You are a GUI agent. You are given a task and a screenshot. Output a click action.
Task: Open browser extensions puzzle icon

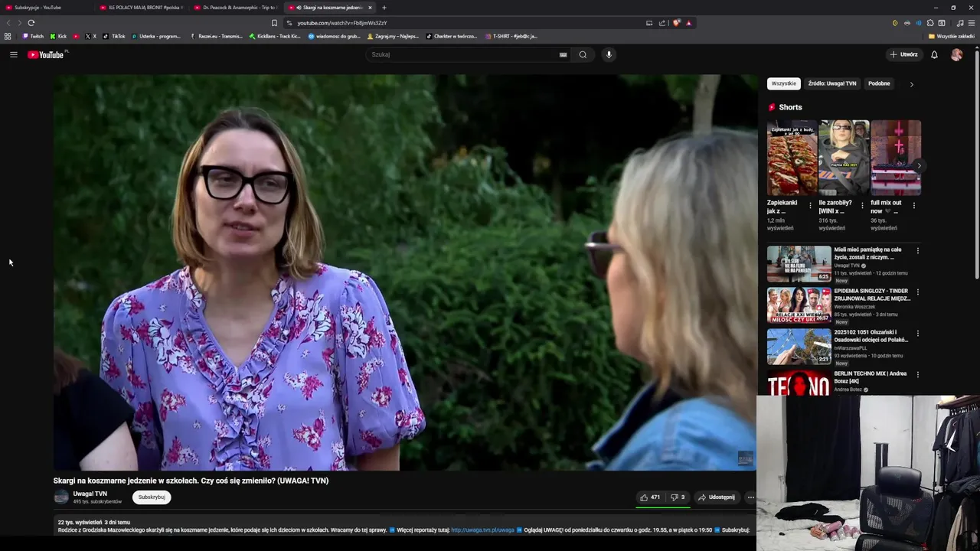pos(930,23)
